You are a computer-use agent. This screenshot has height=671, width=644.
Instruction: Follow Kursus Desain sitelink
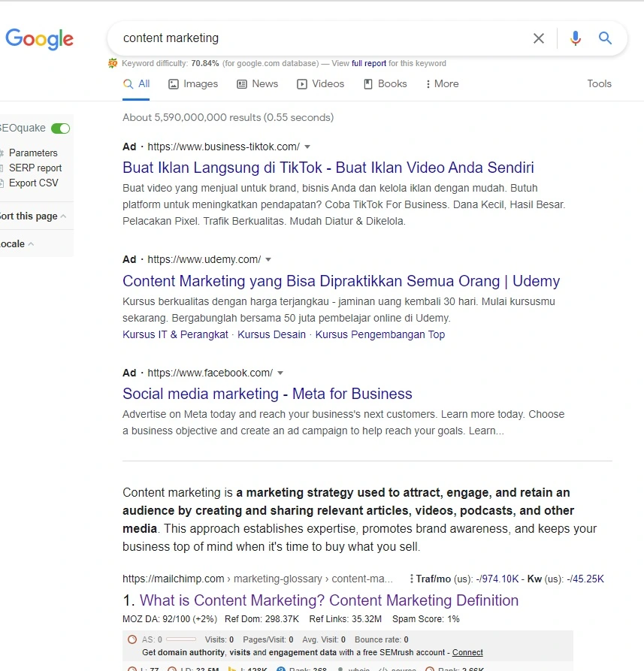272,334
